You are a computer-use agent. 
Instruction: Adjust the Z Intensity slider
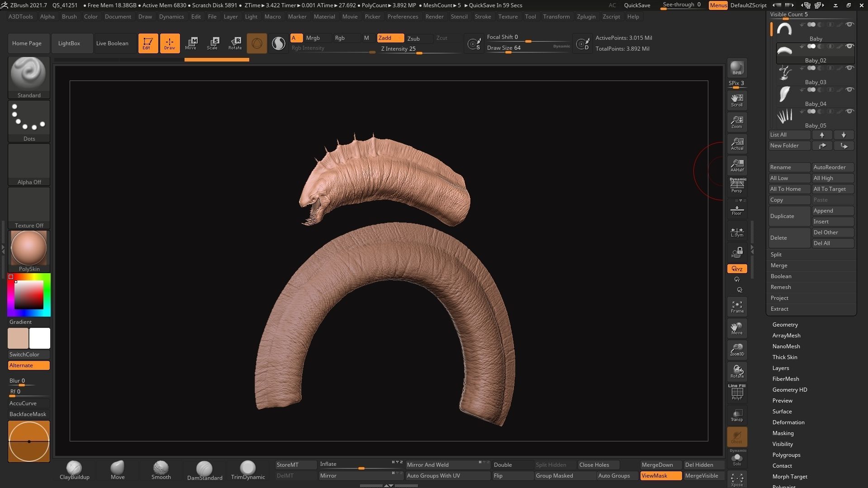coord(419,52)
